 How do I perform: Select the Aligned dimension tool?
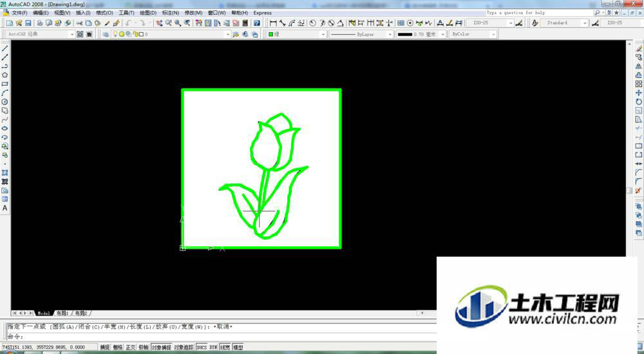282,23
